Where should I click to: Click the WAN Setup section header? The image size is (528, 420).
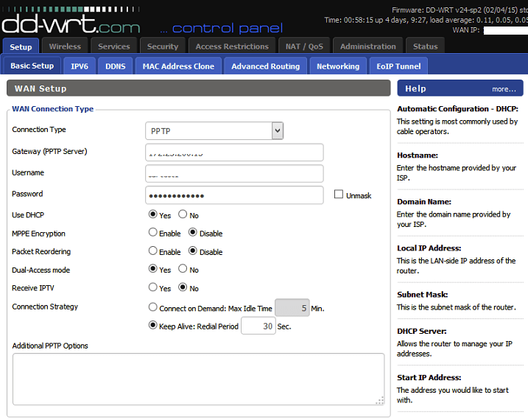coord(198,88)
